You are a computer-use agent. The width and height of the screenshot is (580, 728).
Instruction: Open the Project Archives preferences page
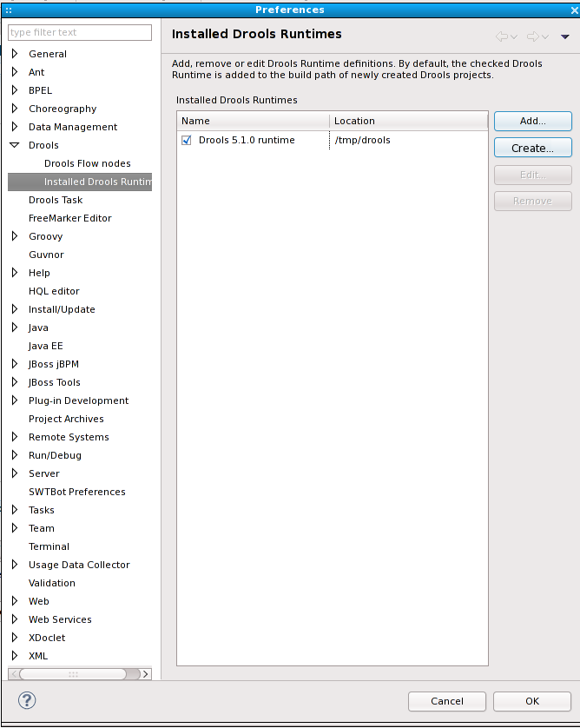(66, 419)
